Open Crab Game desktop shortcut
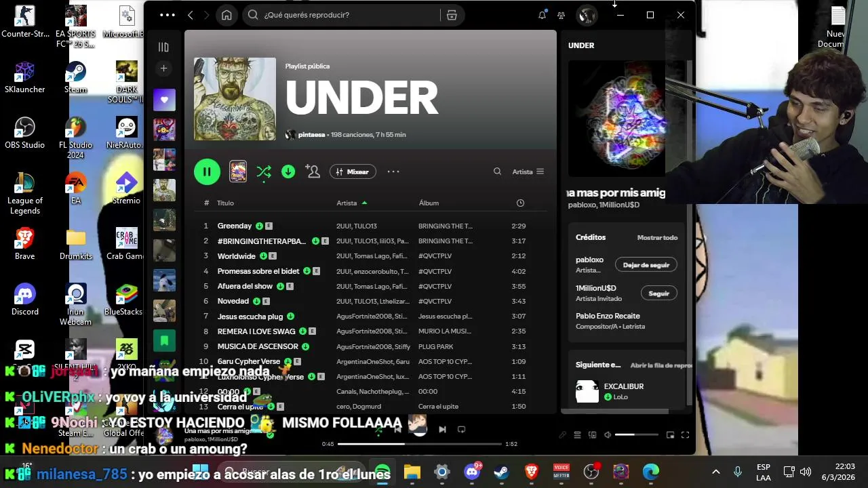Screen dimensions: 868x488 pos(126,244)
